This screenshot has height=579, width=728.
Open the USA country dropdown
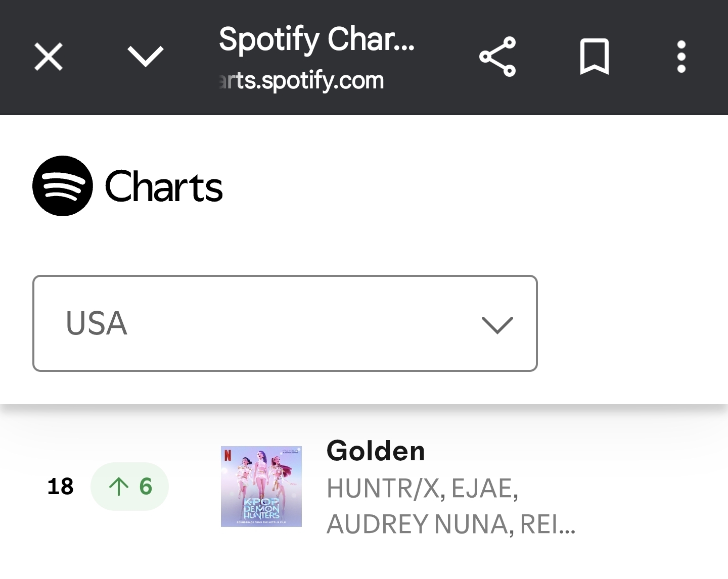pos(285,323)
